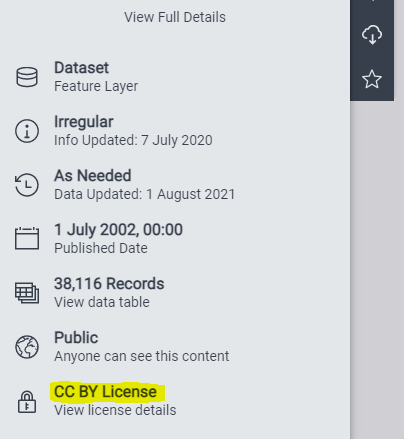Click the padlock license icon
Image resolution: width=404 pixels, height=439 pixels.
pos(27,402)
